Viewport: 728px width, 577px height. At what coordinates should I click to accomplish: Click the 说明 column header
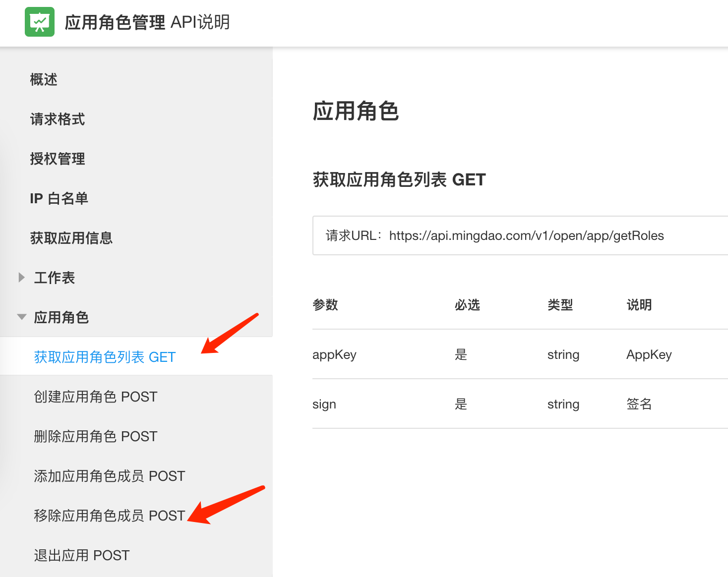[x=639, y=305]
